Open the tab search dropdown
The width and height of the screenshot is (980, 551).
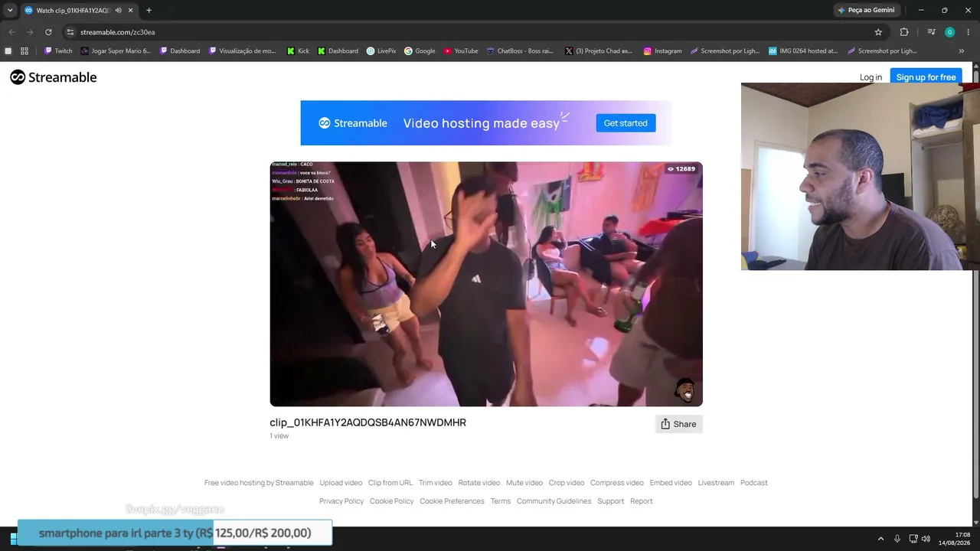(10, 10)
